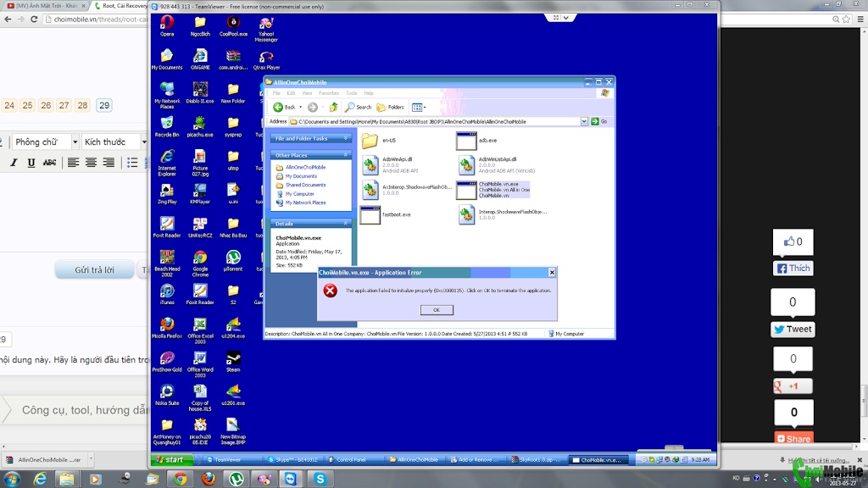Image resolution: width=868 pixels, height=488 pixels.
Task: Toggle italic formatting in the reply editor
Action: [x=14, y=162]
